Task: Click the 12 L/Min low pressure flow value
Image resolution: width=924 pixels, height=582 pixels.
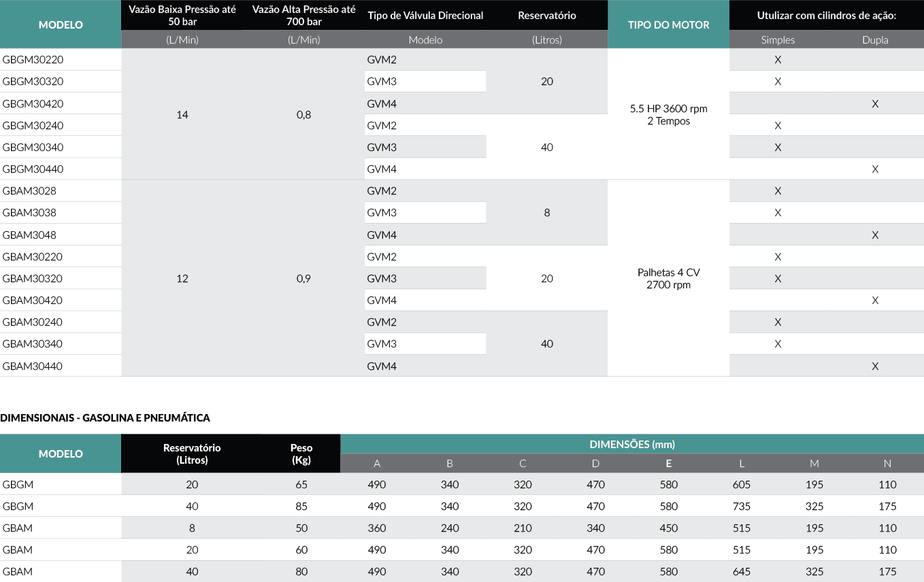Action: pyautogui.click(x=182, y=278)
